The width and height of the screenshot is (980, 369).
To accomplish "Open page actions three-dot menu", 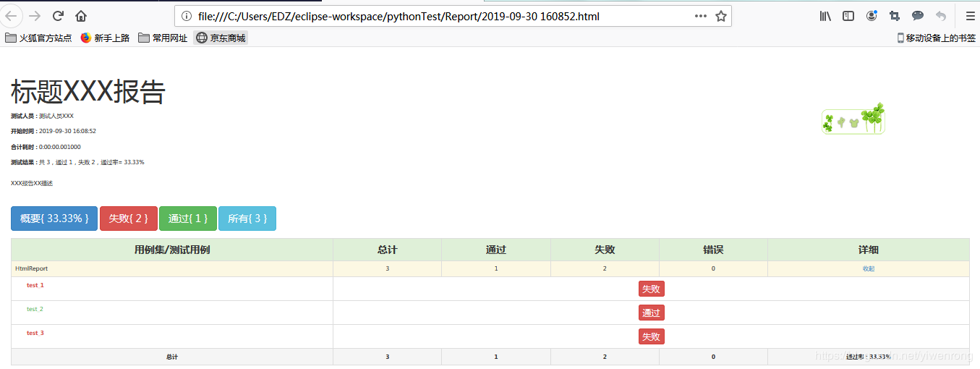I will (x=701, y=16).
